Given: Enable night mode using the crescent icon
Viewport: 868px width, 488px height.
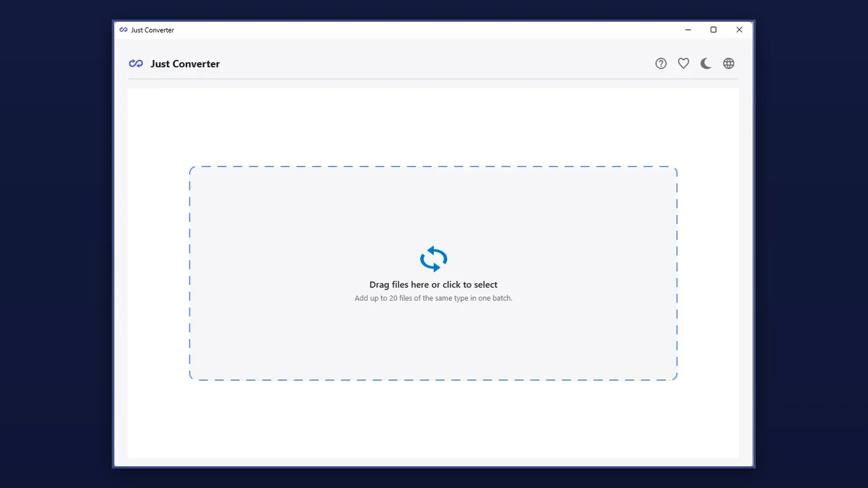Looking at the screenshot, I should pyautogui.click(x=706, y=63).
